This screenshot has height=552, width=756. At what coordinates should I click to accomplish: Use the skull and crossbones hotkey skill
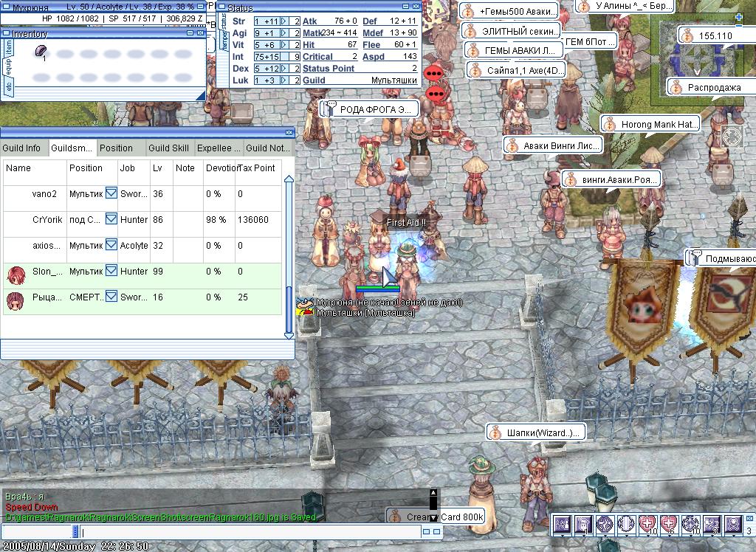coord(733,524)
